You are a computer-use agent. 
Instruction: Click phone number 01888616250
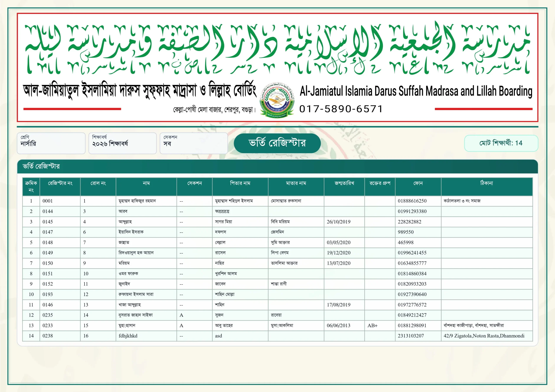(412, 201)
